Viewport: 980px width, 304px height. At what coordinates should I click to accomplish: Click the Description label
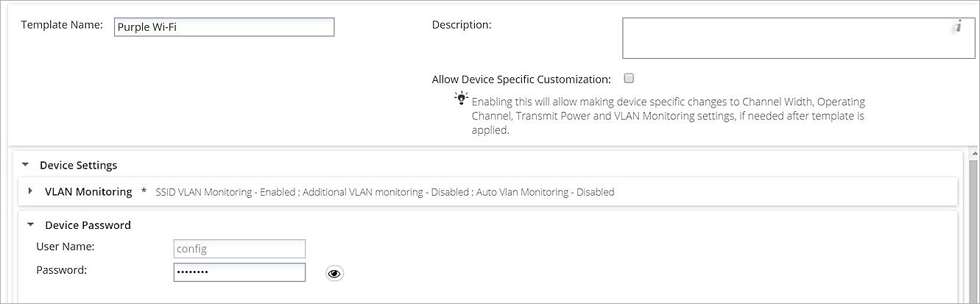462,25
